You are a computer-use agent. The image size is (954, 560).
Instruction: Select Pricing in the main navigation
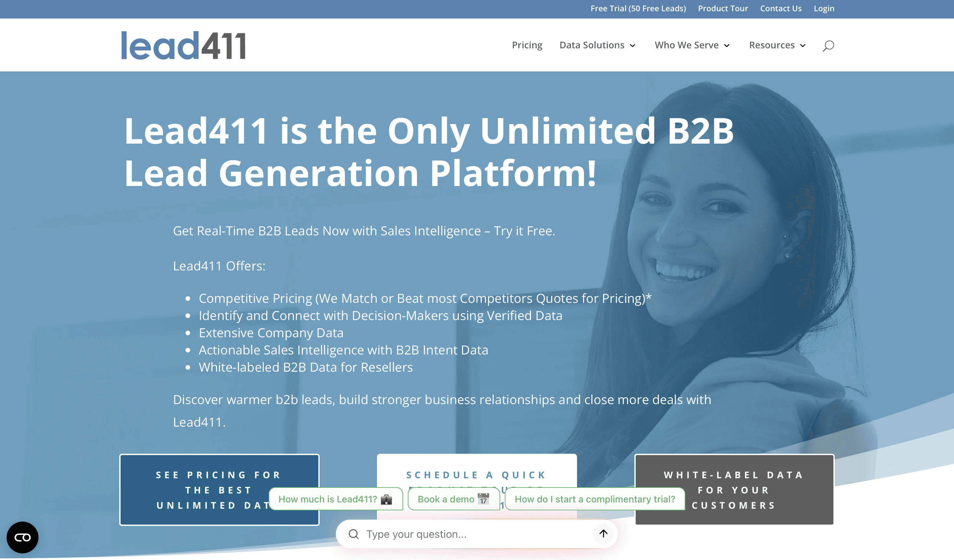[x=527, y=45]
